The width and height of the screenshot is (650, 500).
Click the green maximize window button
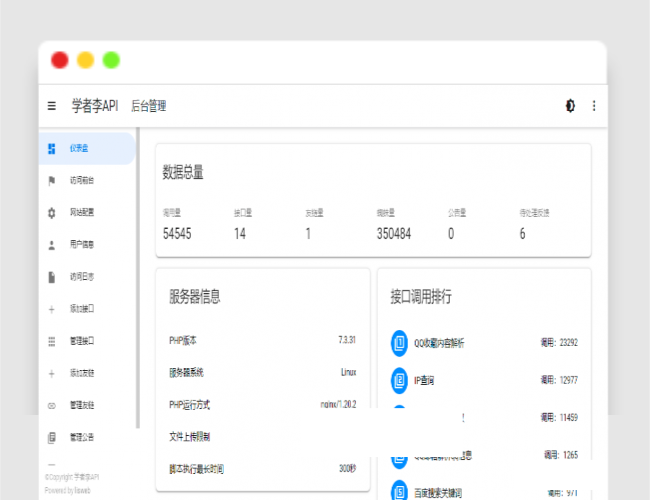111,60
